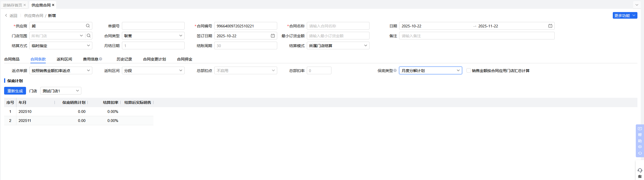The image size is (644, 180).
Task: Open the 更多功能 button menu
Action: 625,16
